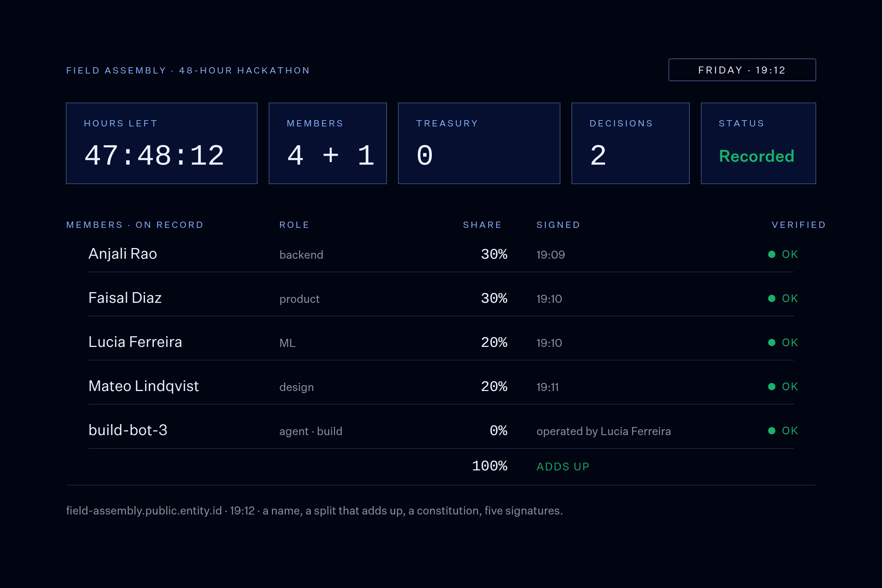Click the VERIFIED column header
Screen dimensions: 882x588
[x=799, y=225]
